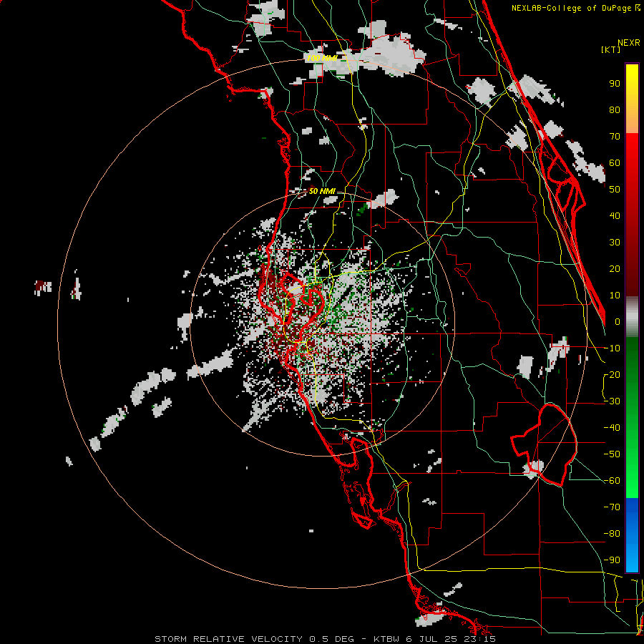The height and width of the screenshot is (644, 644).
Task: Select the 40 value on velocity scale
Action: point(615,216)
